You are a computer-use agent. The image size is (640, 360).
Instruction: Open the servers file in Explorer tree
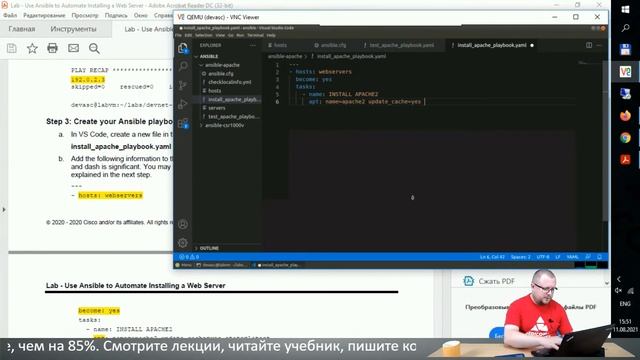point(216,108)
